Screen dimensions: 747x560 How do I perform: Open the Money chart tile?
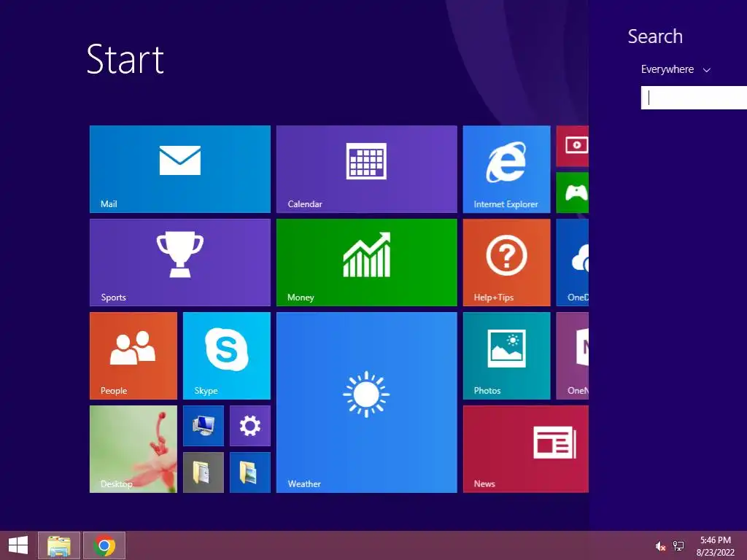tap(366, 262)
